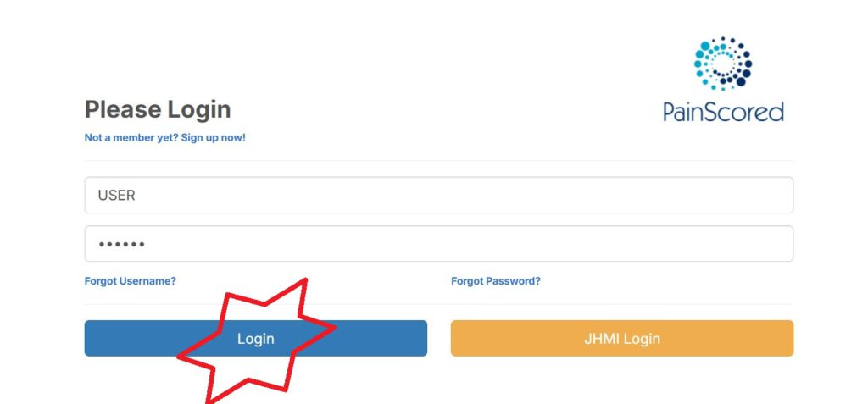
Task: Focus the username field containing USER
Action: pos(439,195)
